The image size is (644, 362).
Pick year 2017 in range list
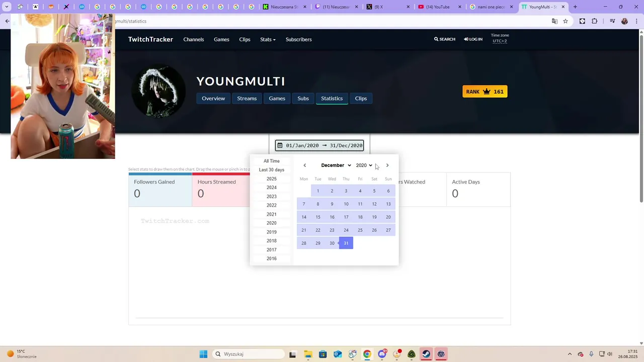[x=272, y=250]
